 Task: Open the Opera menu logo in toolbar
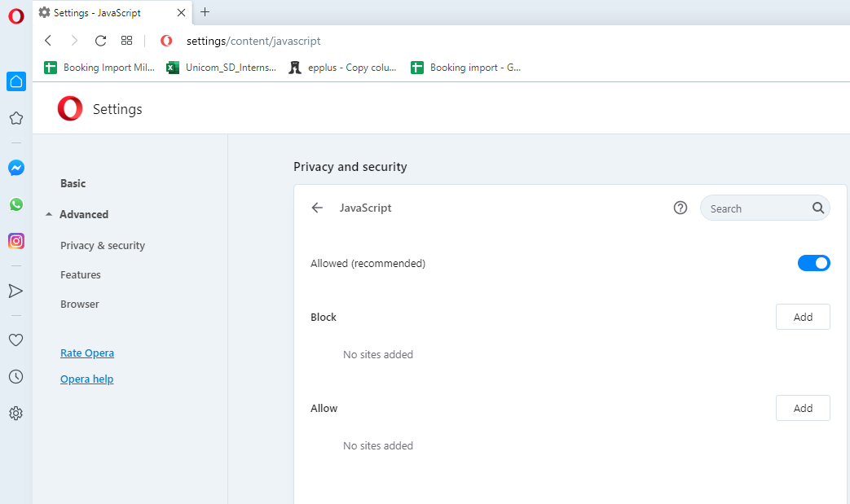(166, 40)
